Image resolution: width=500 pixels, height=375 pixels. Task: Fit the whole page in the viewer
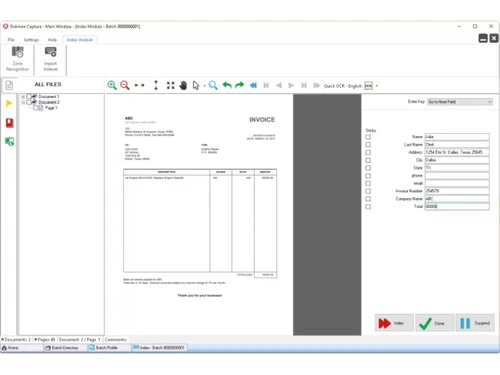point(170,85)
